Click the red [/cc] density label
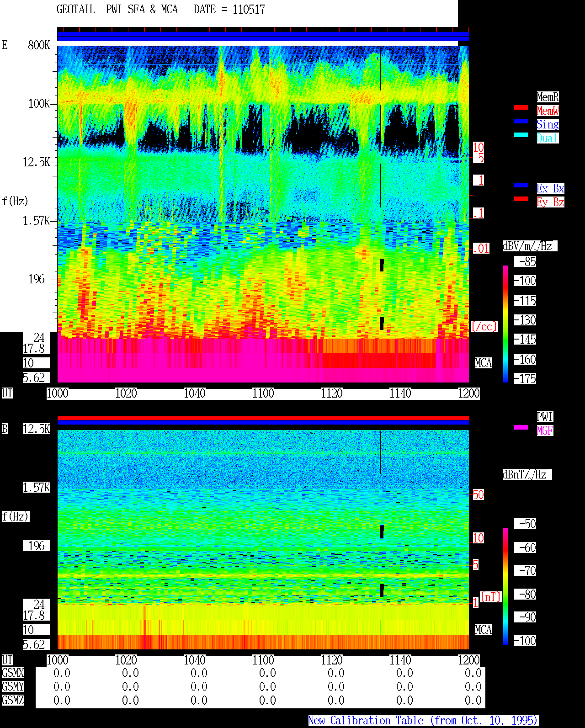This screenshot has width=585, height=728. click(484, 326)
